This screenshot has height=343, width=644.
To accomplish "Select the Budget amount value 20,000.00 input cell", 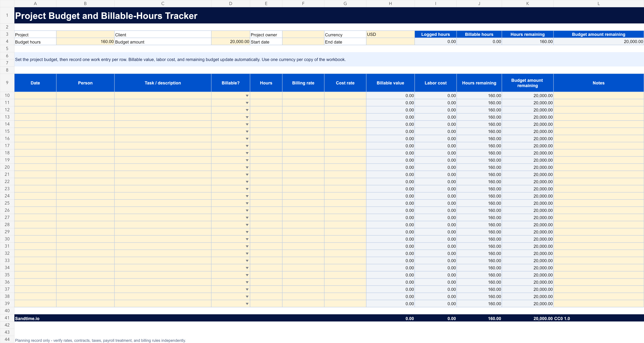I will pyautogui.click(x=231, y=42).
